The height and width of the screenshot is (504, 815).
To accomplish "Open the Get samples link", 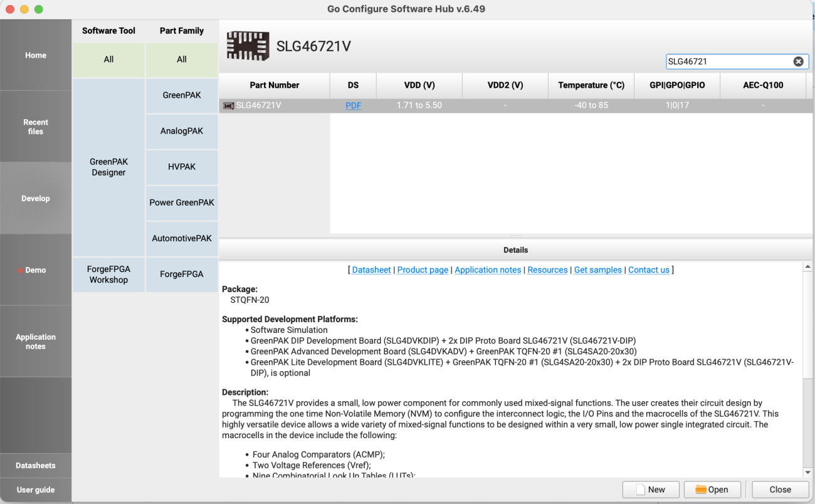I will point(598,270).
